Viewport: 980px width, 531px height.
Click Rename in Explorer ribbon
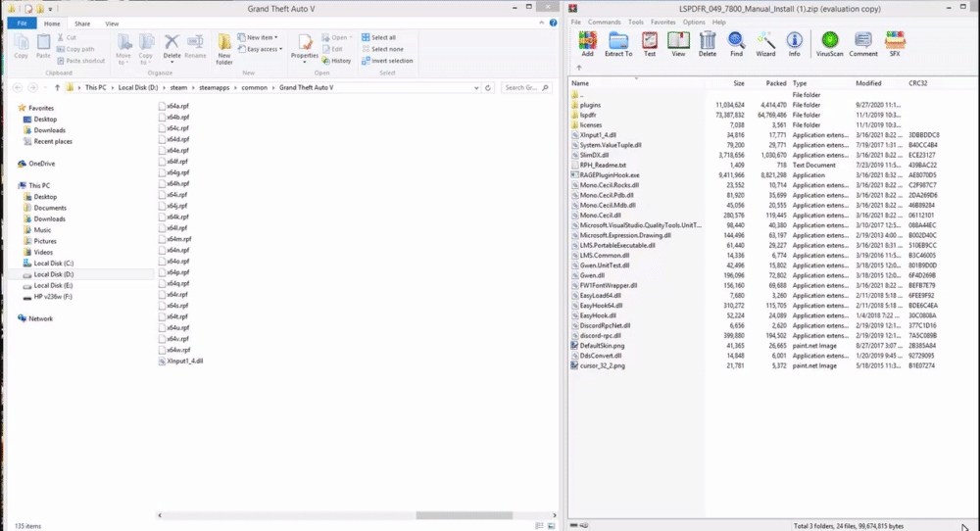pyautogui.click(x=195, y=46)
